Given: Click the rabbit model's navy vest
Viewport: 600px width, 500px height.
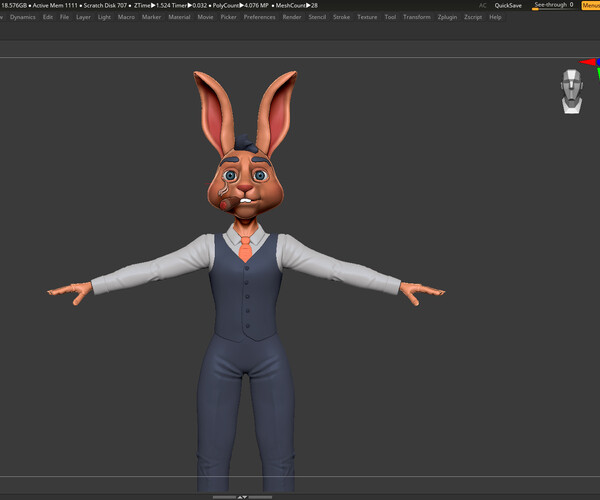Looking at the screenshot, I should (x=246, y=291).
